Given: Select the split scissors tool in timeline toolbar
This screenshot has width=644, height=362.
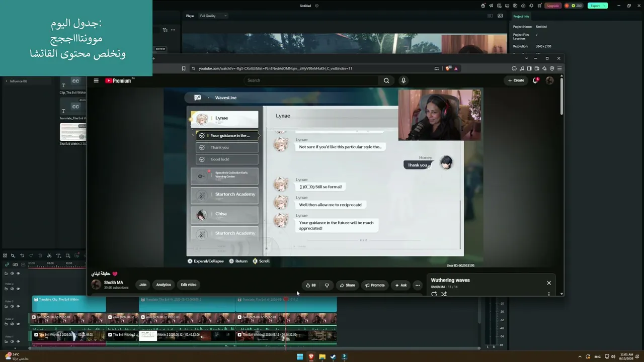Looking at the screenshot, I should coord(49,255).
